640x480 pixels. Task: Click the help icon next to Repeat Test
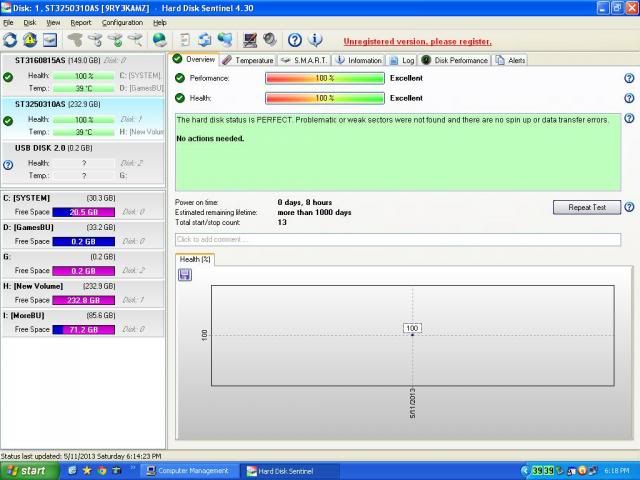pos(629,207)
